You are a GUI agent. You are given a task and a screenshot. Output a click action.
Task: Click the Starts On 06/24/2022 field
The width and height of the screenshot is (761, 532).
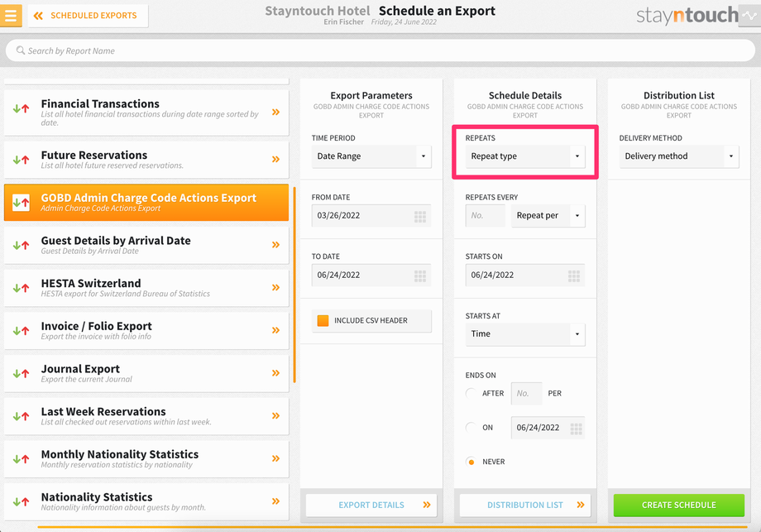(x=525, y=276)
